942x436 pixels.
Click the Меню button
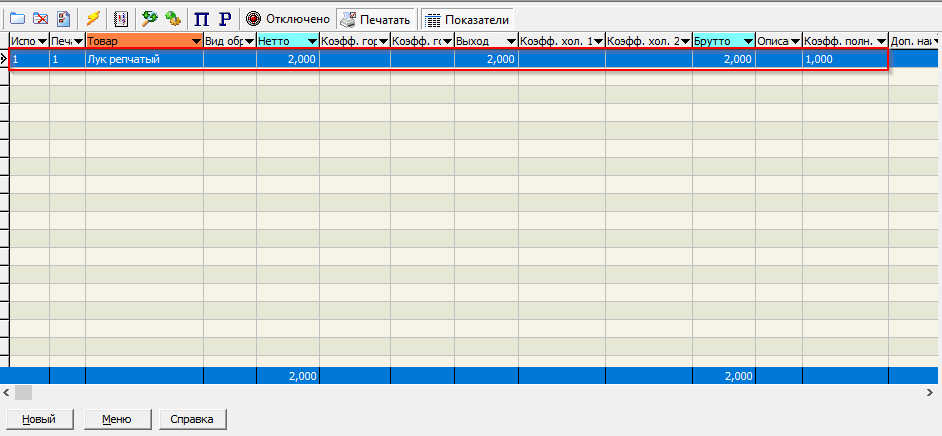(x=116, y=419)
